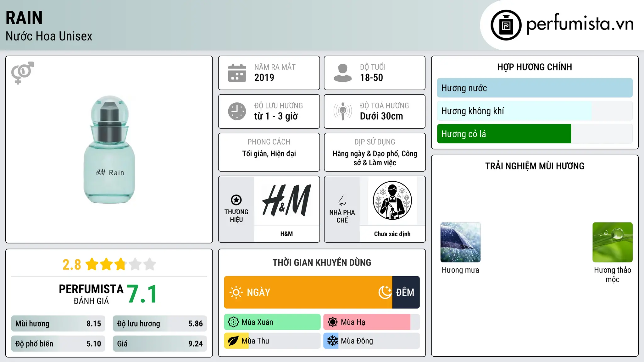Screen dimensions: 644x362
Task: Click the H&M brand name link
Action: click(x=286, y=234)
